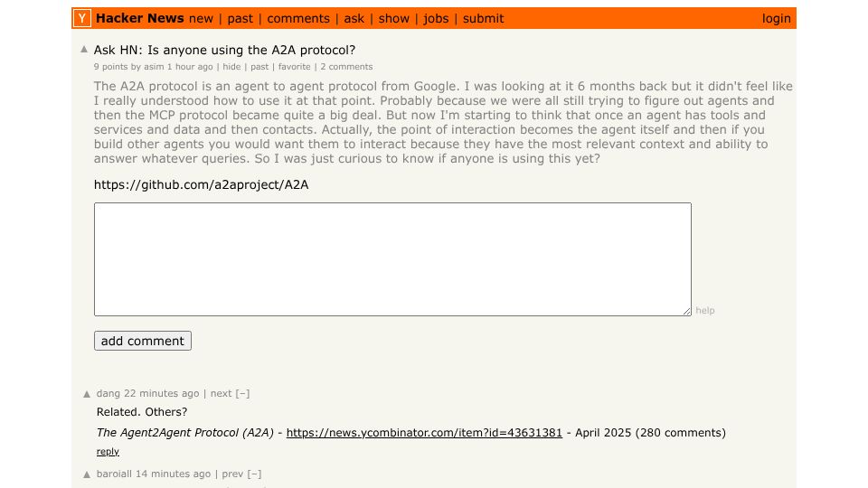The width and height of the screenshot is (868, 488).
Task: Click the 9 points score text
Action: 110,66
